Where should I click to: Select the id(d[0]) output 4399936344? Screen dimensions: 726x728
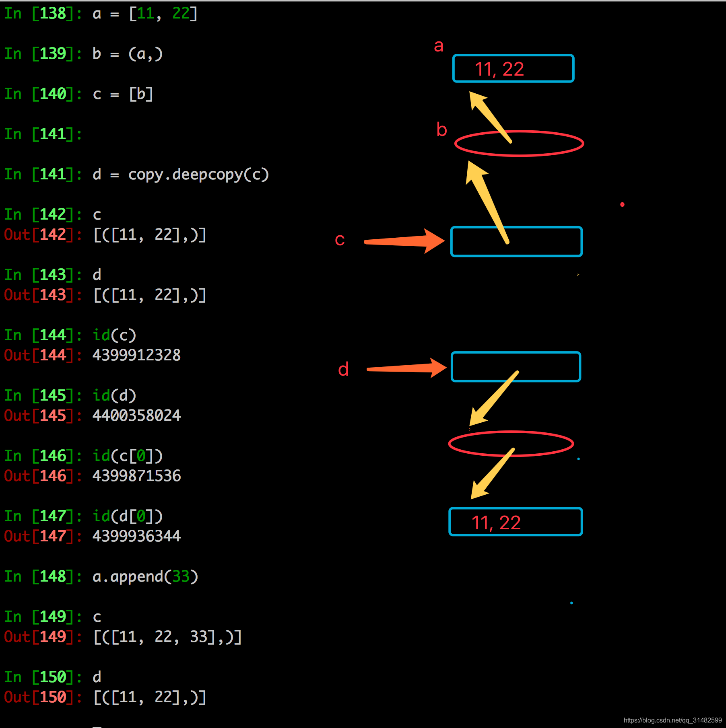[136, 536]
